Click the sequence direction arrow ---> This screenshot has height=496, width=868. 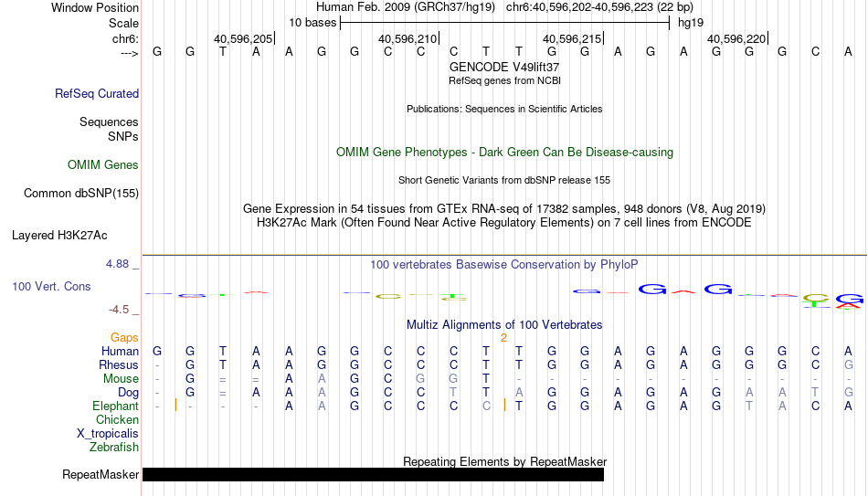pos(130,53)
